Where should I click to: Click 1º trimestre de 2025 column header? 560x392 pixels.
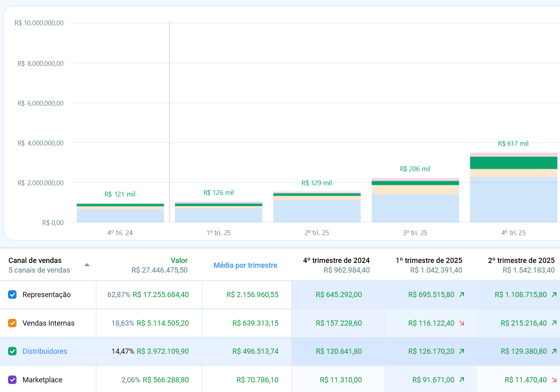click(429, 261)
